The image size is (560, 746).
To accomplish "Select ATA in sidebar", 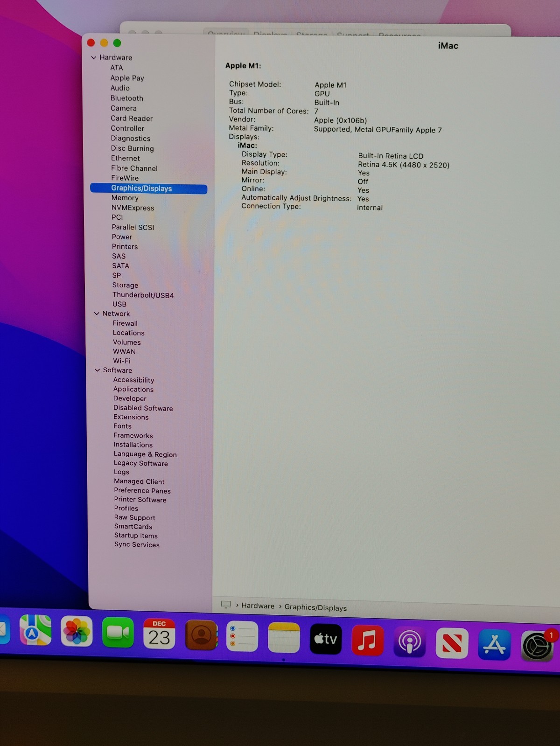I will (117, 68).
